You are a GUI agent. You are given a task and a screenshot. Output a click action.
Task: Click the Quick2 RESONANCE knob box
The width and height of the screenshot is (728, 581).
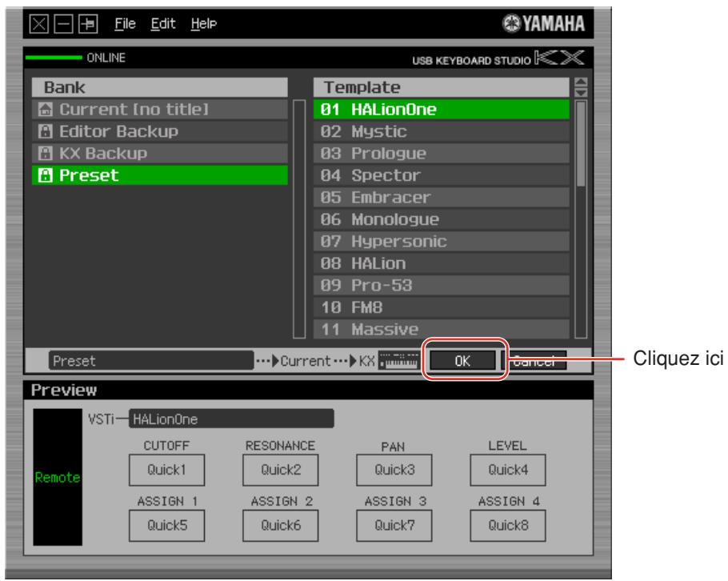click(x=281, y=470)
